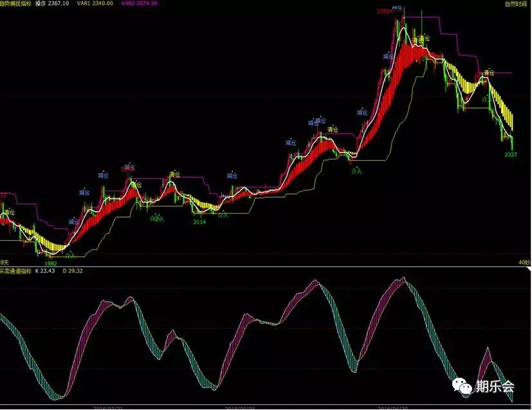Click the green 2114 price label
Screen dimensions: 532x410
[199, 222]
